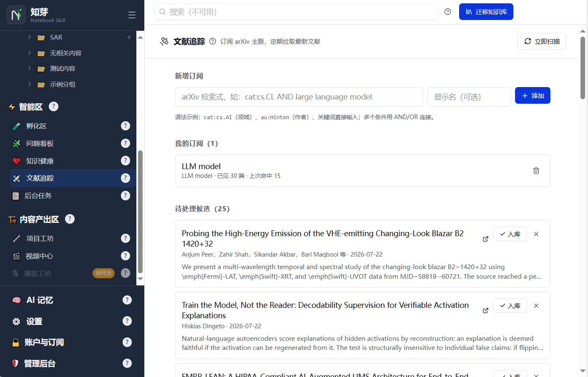Show help for 设置
The image size is (588, 377).
point(127,321)
